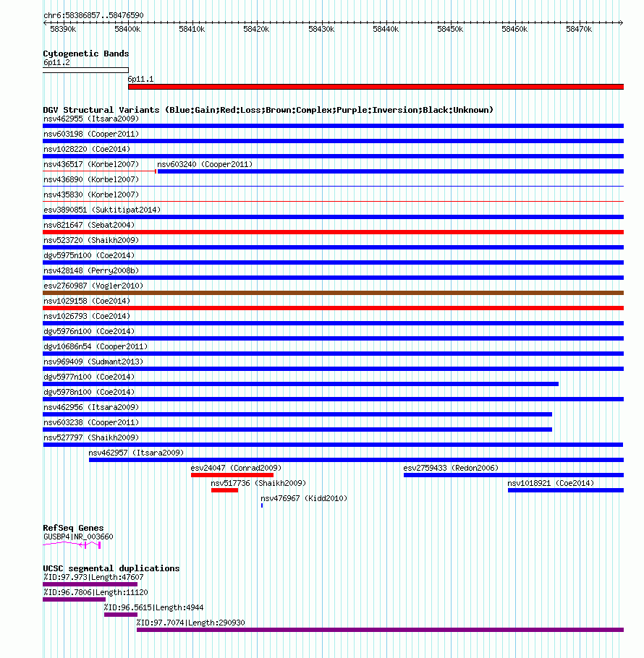Screen dimensions: 644x658
Task: Open variant nsv476967 (Kidd2010)
Action: click(304, 498)
